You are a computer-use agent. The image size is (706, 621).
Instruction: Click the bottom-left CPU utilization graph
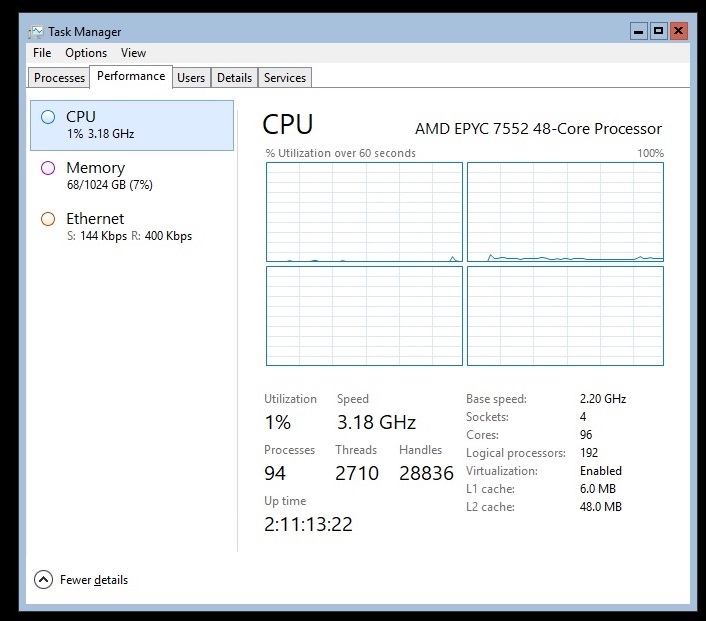point(364,316)
